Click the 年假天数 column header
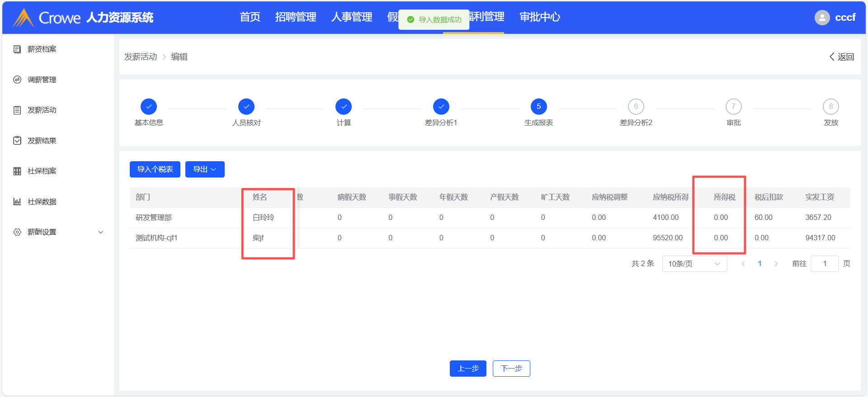Viewport: 868px width, 397px height. pyautogui.click(x=453, y=197)
